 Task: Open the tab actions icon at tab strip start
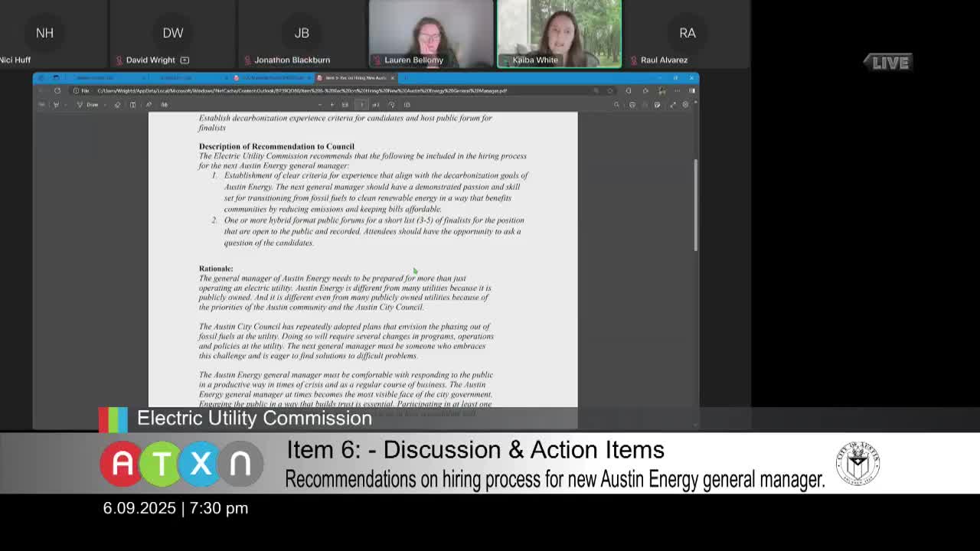[x=56, y=78]
